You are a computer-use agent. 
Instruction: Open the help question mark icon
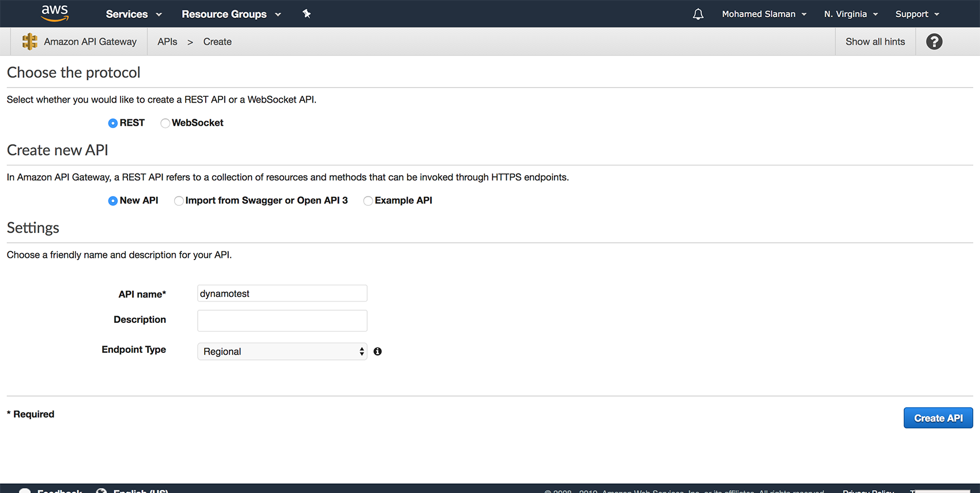tap(934, 42)
